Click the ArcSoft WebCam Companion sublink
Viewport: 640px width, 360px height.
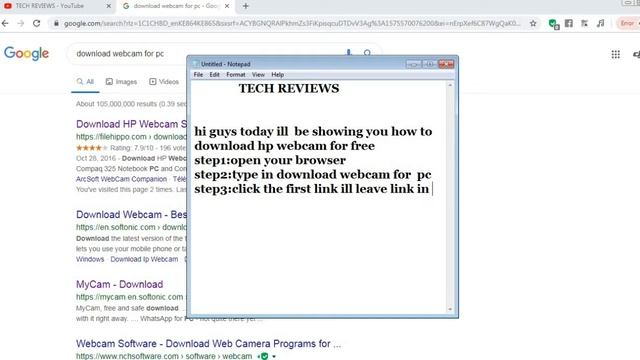pyautogui.click(x=121, y=179)
